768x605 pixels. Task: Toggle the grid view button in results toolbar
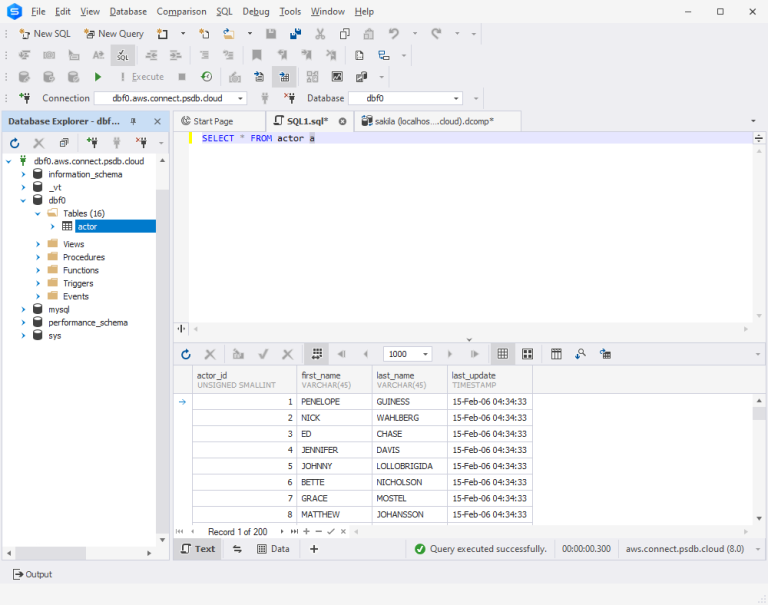tap(503, 354)
